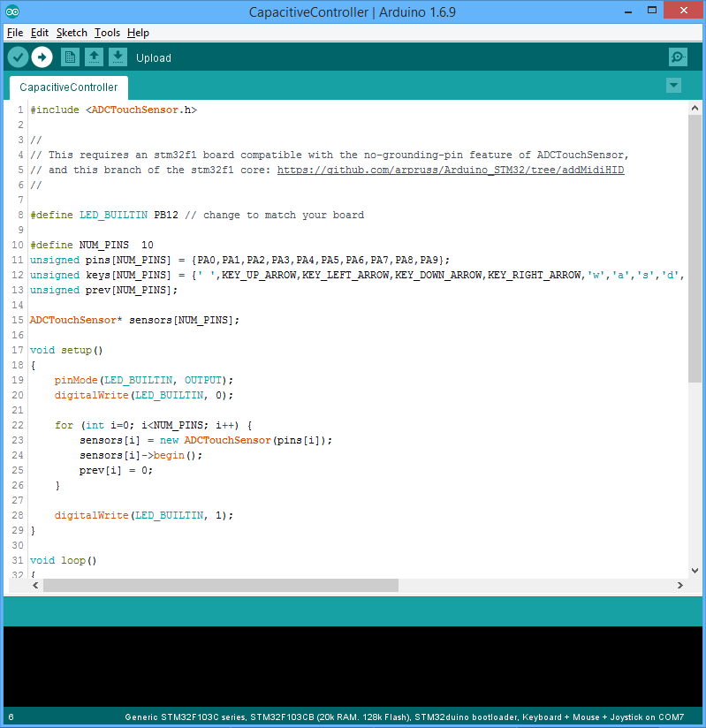Click the ADCTouchSensor* sensors declaration line

tap(134, 321)
